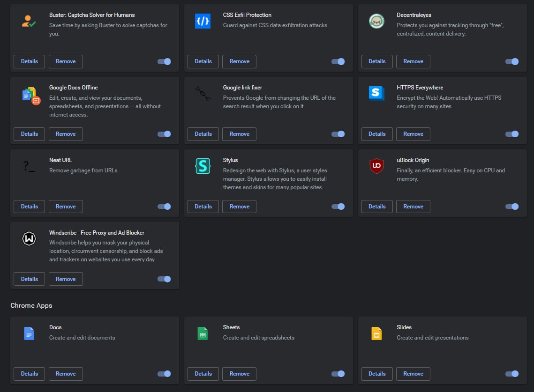This screenshot has height=392, width=534.
Task: Remove HTTPS Everywhere extension
Action: [413, 134]
